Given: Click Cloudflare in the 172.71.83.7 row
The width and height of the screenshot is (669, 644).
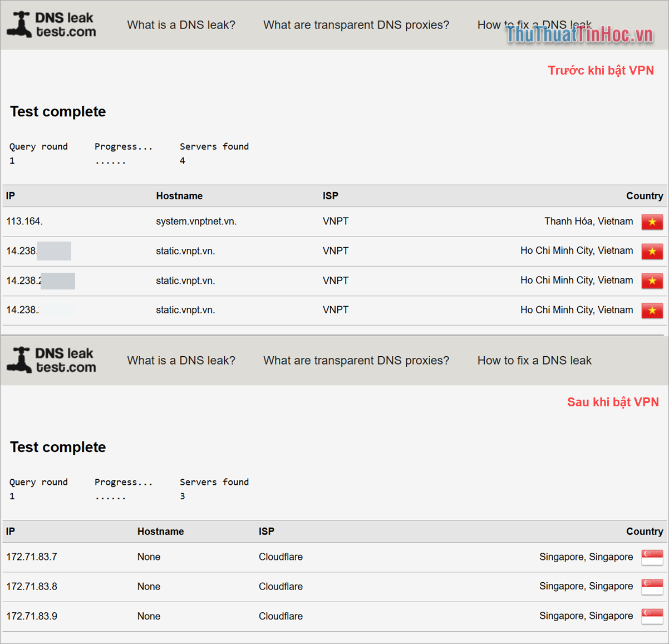Looking at the screenshot, I should click(x=281, y=557).
